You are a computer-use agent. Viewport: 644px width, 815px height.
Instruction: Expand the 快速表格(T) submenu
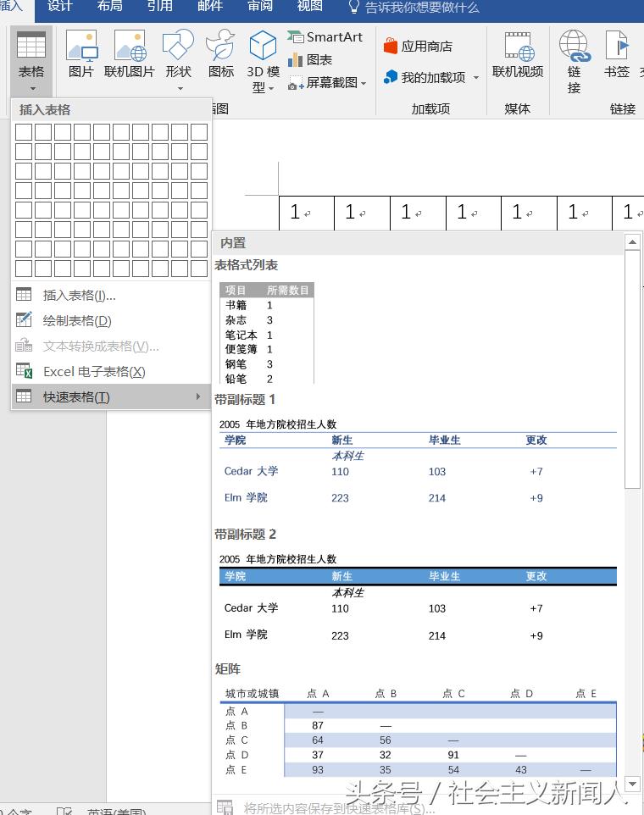[111, 397]
